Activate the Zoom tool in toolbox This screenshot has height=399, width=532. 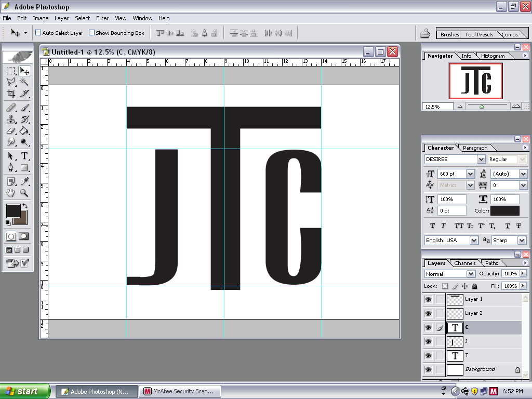point(24,193)
